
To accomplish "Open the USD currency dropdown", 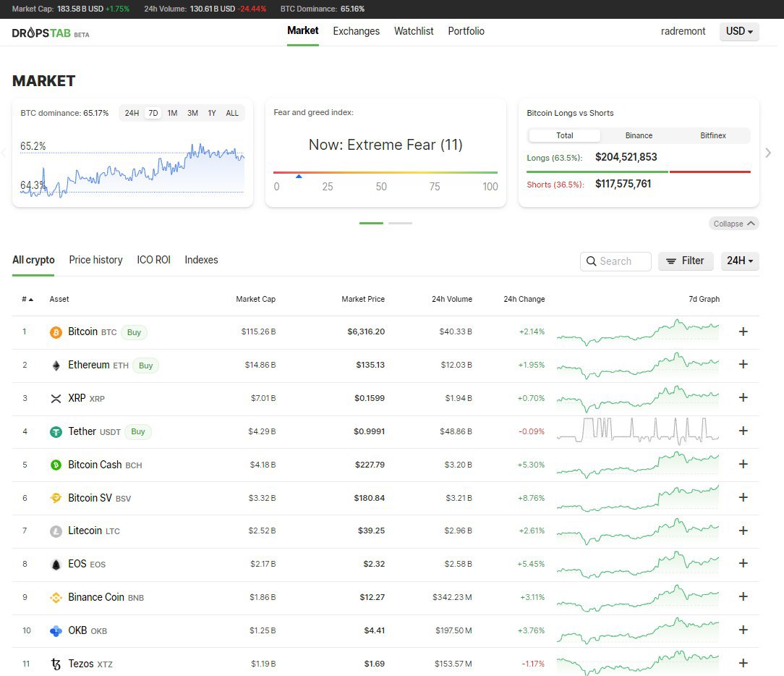I will click(x=739, y=32).
